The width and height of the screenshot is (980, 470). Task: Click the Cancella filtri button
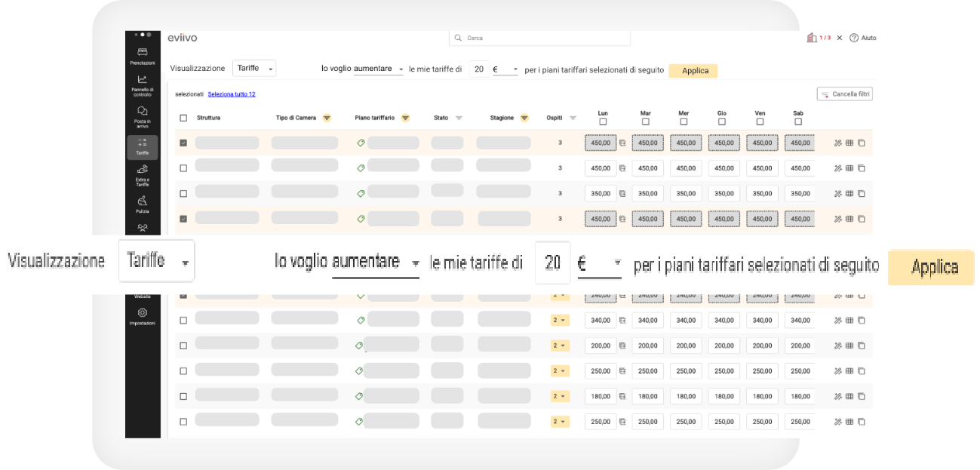click(845, 94)
